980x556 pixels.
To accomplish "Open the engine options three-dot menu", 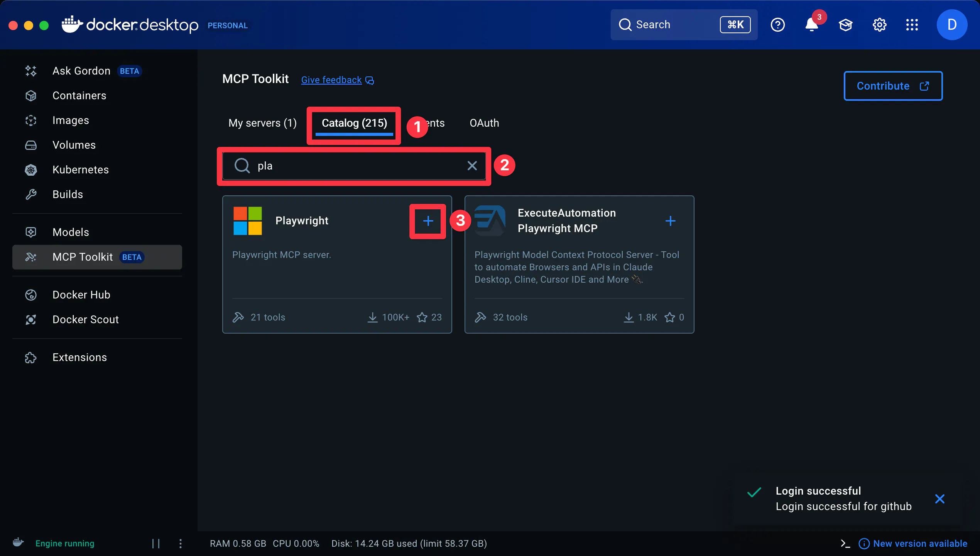I will pyautogui.click(x=181, y=544).
